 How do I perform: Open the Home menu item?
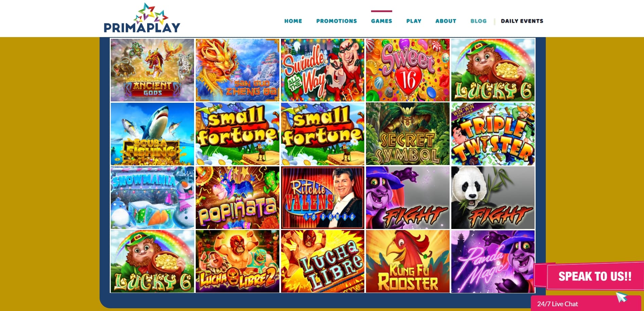[x=293, y=21]
